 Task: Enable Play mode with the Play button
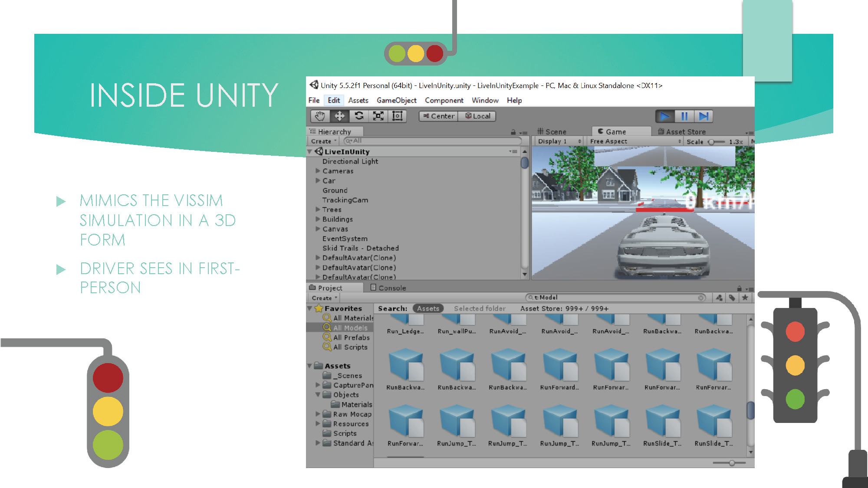[665, 116]
